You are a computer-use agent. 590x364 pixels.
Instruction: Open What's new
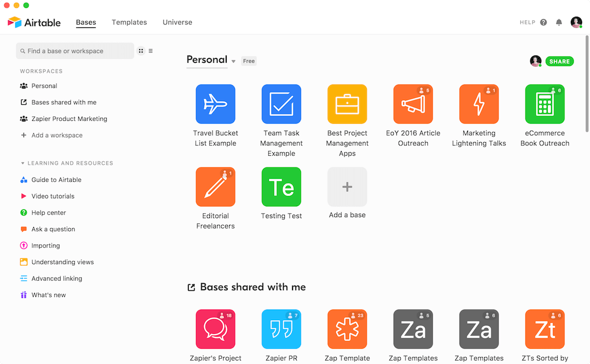pyautogui.click(x=43, y=295)
